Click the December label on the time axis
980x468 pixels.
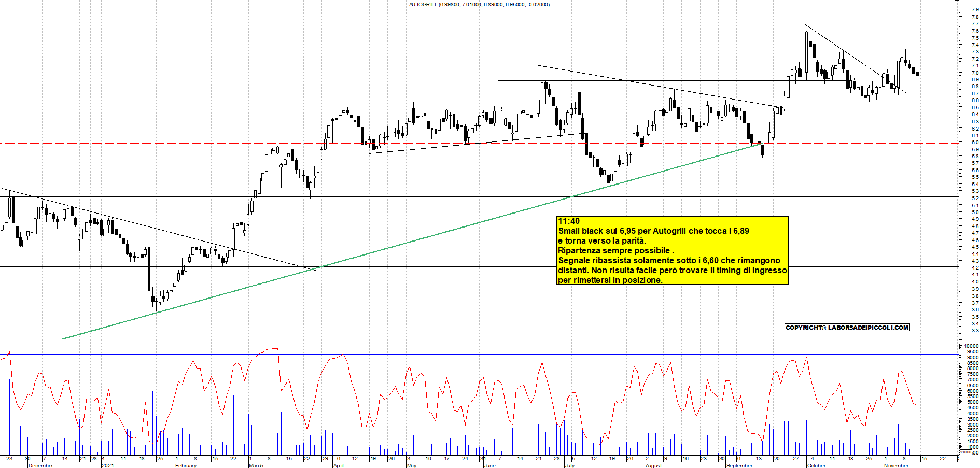[x=41, y=465]
